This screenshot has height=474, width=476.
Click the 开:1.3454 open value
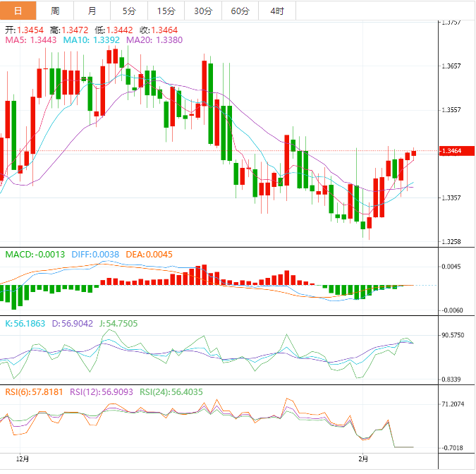point(24,30)
